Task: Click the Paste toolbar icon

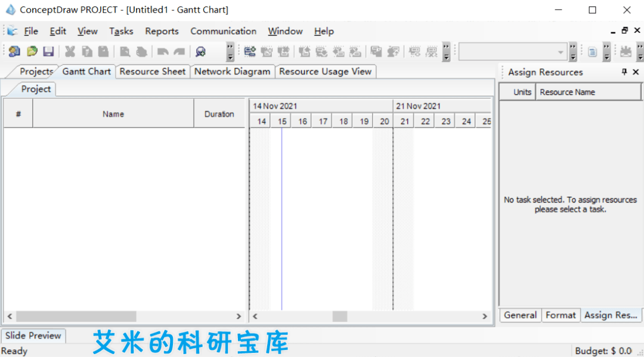Action: point(104,51)
